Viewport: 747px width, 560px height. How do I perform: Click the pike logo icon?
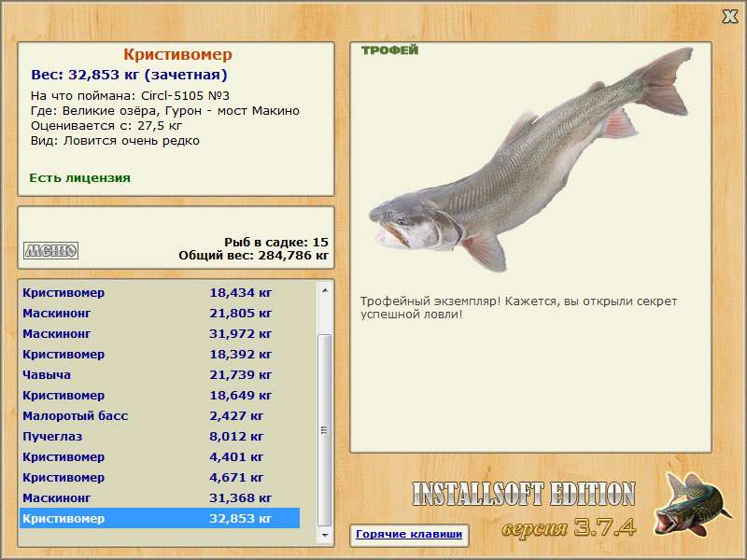[692, 505]
